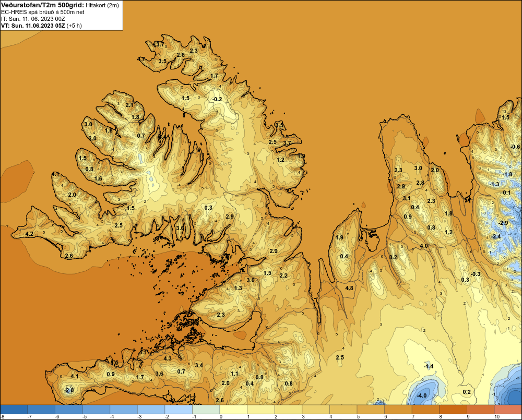
Task: Click the 2.8 temperature value on map
Action: [420, 183]
